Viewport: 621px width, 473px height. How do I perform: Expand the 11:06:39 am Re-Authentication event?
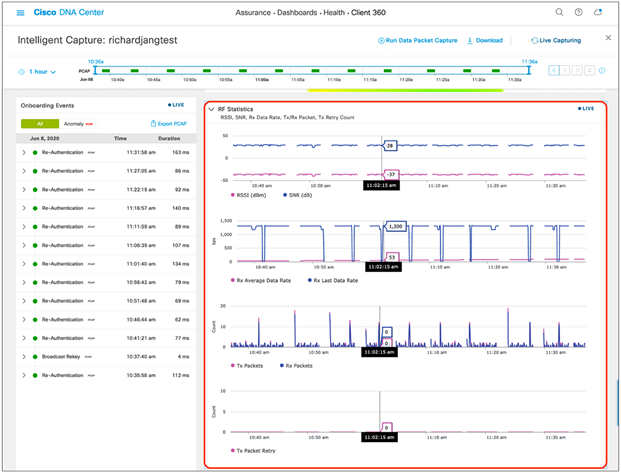pos(24,245)
